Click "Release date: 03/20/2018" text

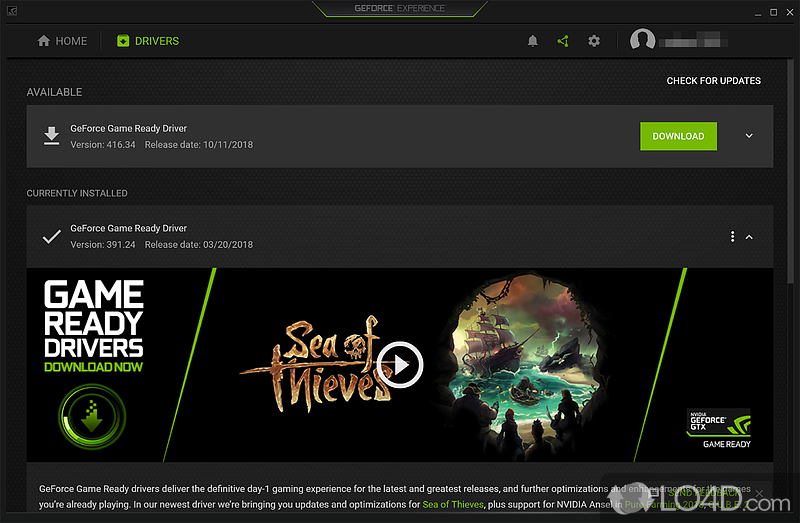coord(198,245)
